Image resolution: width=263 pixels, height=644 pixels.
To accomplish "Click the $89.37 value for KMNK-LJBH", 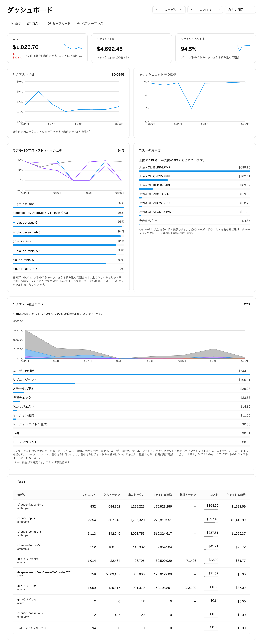I will point(245,185).
